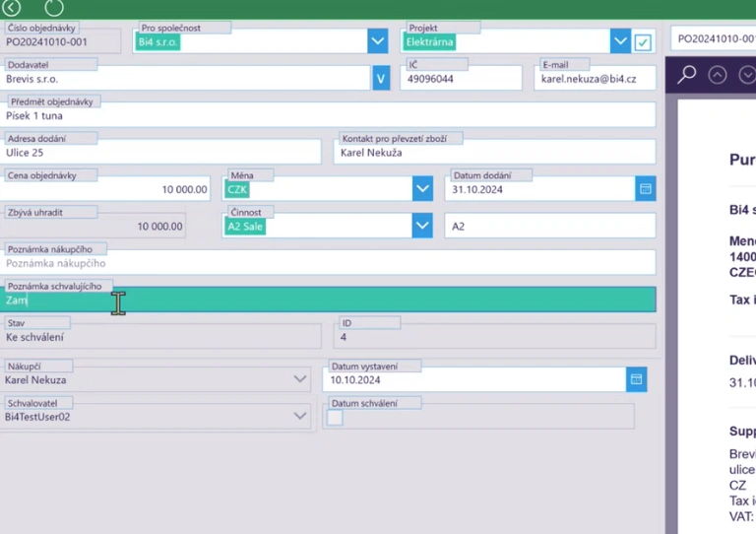This screenshot has height=534, width=756.
Task: Click the Cena objednávky amount field
Action: [108, 189]
